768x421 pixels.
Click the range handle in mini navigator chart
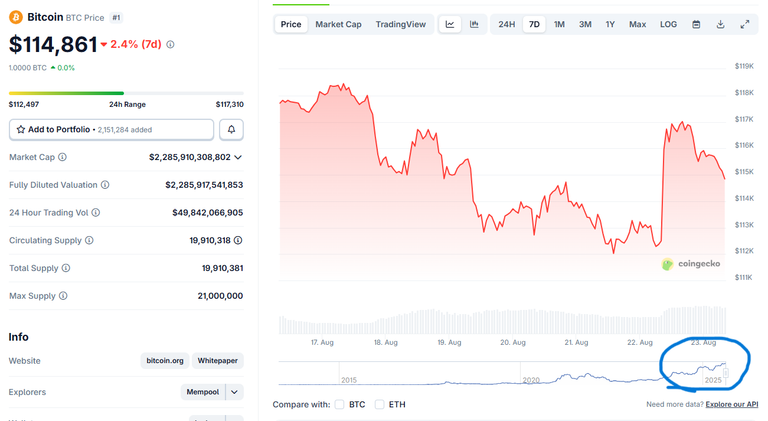[725, 374]
